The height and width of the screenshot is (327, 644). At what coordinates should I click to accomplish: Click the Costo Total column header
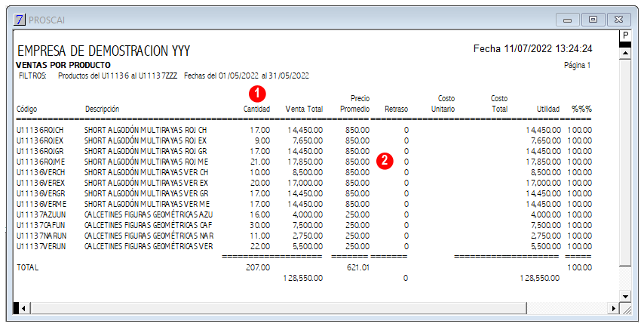tap(499, 103)
